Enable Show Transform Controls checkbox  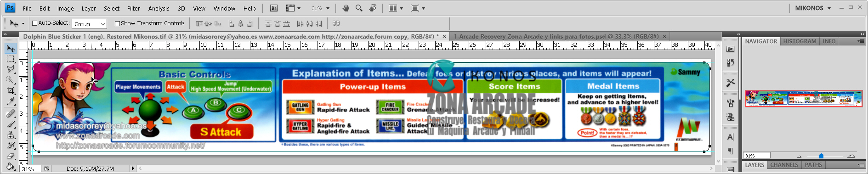coord(117,23)
